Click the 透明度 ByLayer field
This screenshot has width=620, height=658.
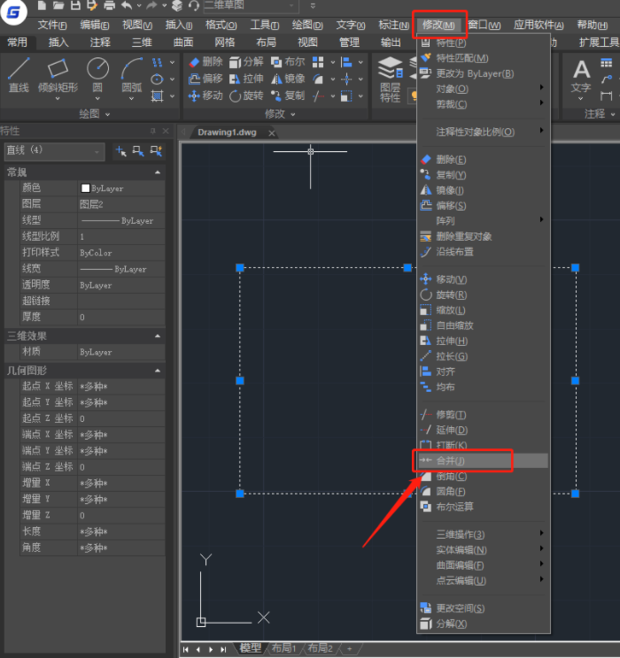[121, 285]
